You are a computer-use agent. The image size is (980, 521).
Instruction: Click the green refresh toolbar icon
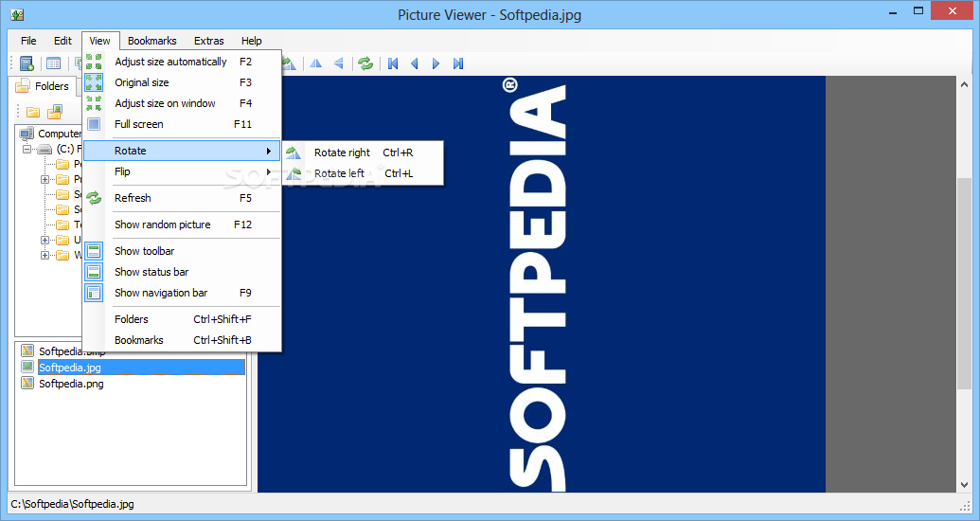[x=365, y=63]
